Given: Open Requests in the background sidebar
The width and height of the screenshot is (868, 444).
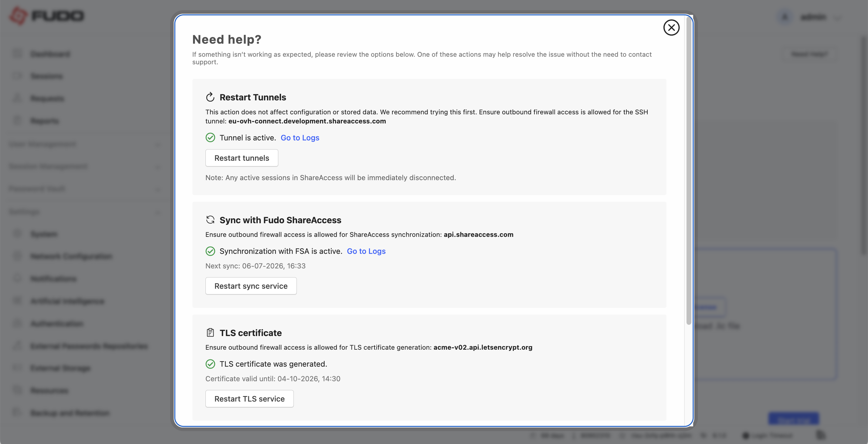Looking at the screenshot, I should [47, 99].
